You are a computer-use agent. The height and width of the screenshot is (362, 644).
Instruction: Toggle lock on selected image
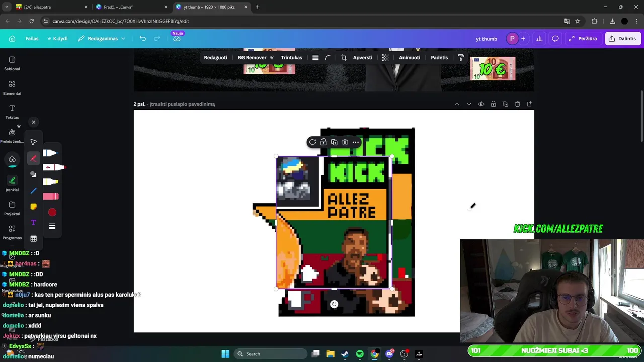324,142
